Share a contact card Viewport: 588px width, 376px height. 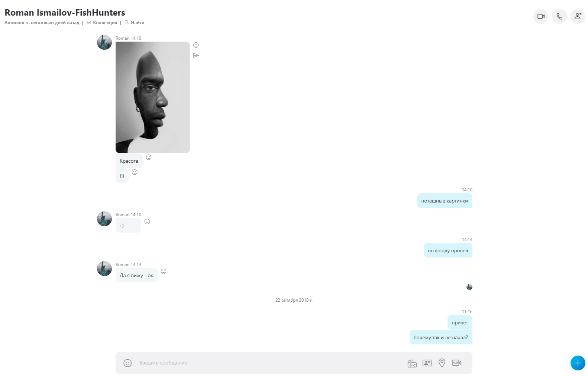click(427, 363)
